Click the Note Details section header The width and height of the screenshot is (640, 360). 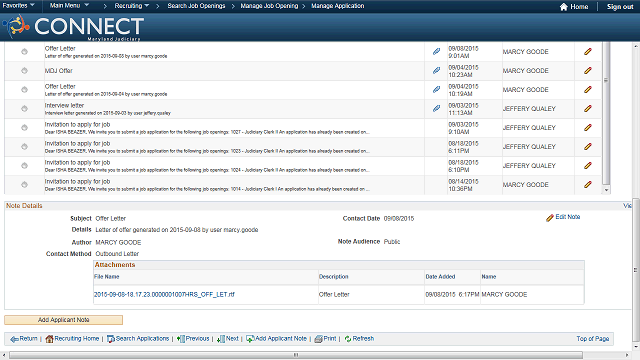click(24, 206)
